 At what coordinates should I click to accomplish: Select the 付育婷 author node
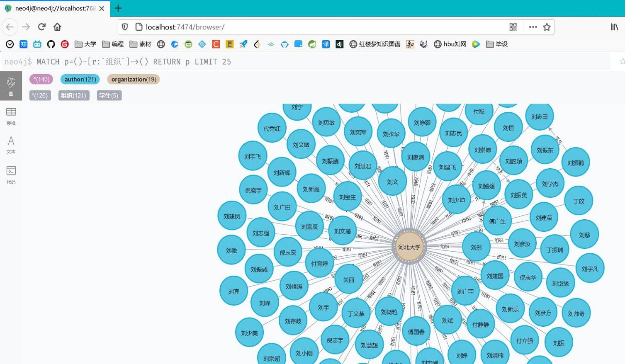319,263
